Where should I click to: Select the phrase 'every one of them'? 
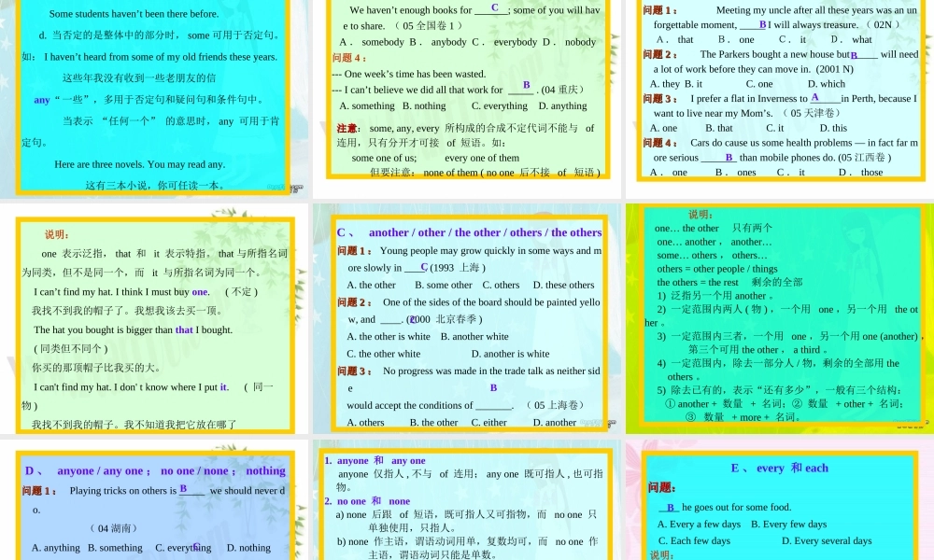point(482,159)
